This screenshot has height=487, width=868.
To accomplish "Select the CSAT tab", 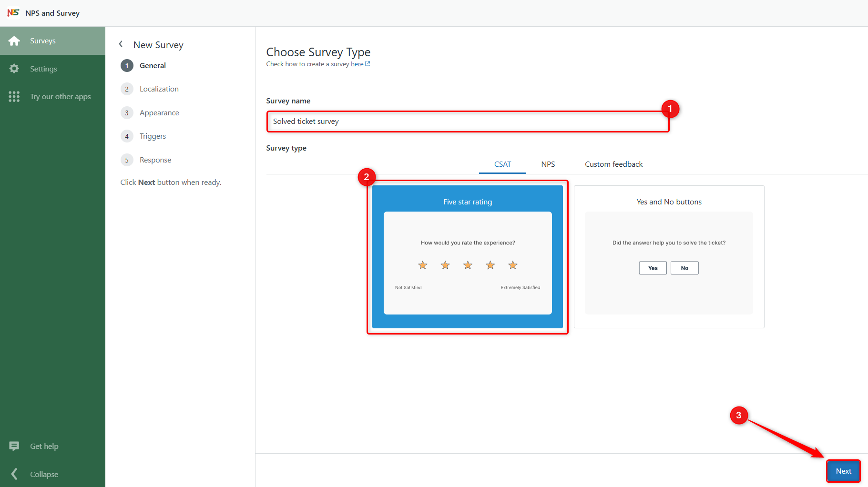I will (x=502, y=164).
